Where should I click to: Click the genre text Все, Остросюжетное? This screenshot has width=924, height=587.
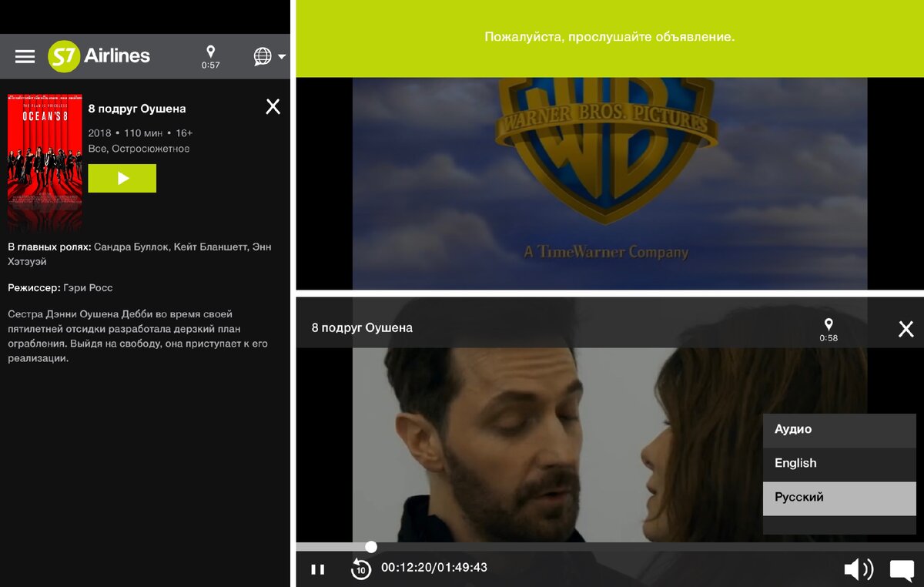[139, 149]
